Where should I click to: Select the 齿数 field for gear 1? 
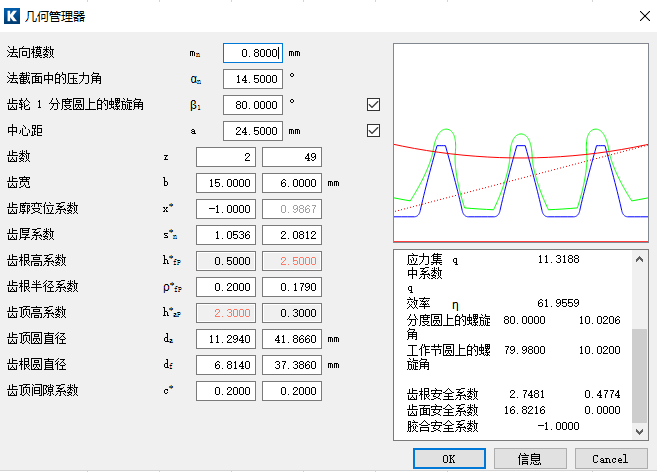point(226,157)
